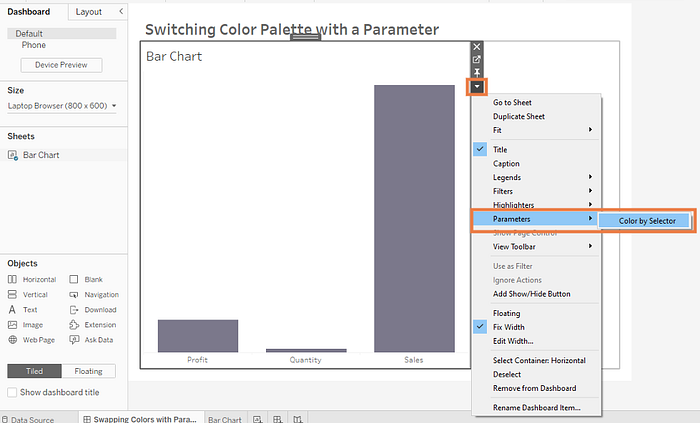This screenshot has height=423, width=700.
Task: Choose Remove from Dashboard
Action: 536,388
